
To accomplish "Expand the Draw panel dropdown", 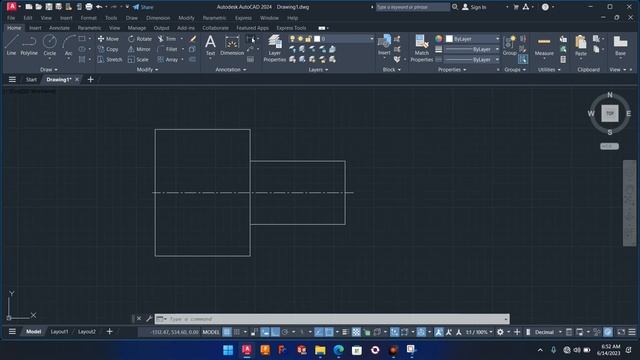I will pos(49,69).
